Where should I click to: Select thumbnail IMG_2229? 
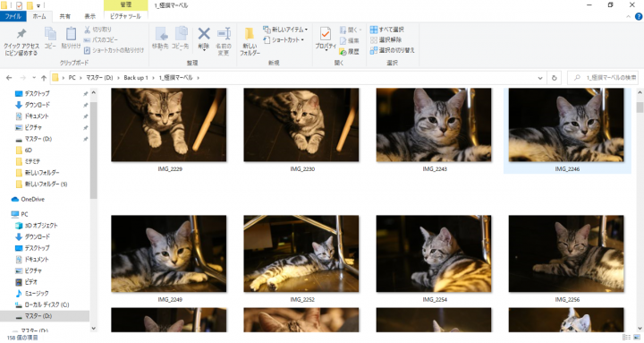[x=169, y=124]
